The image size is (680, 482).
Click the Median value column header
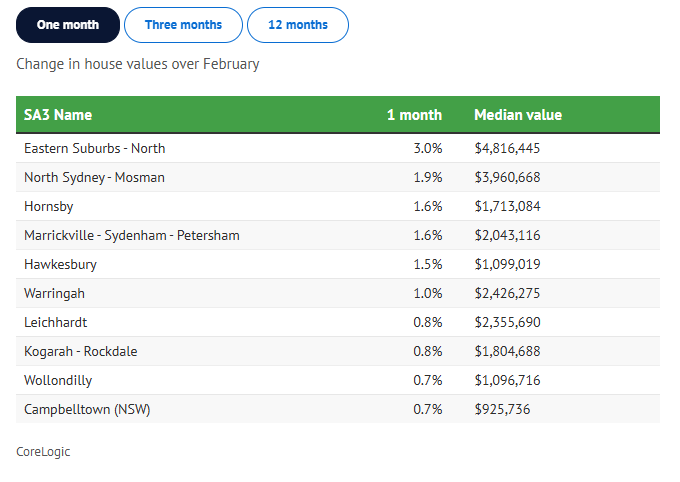tap(518, 115)
